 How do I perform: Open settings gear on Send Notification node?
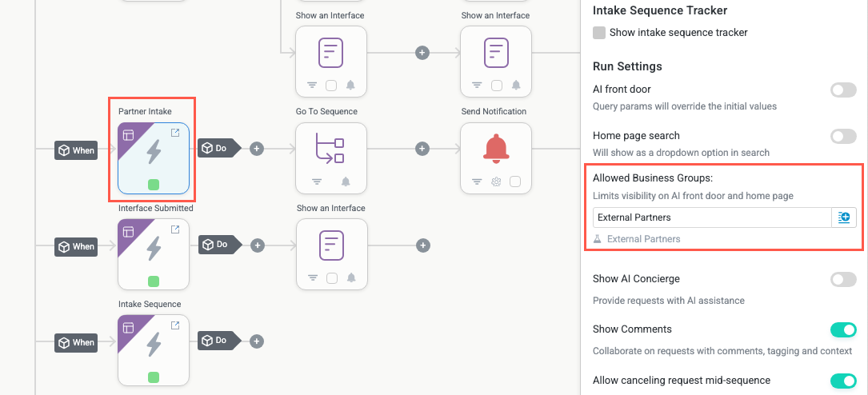(x=496, y=182)
